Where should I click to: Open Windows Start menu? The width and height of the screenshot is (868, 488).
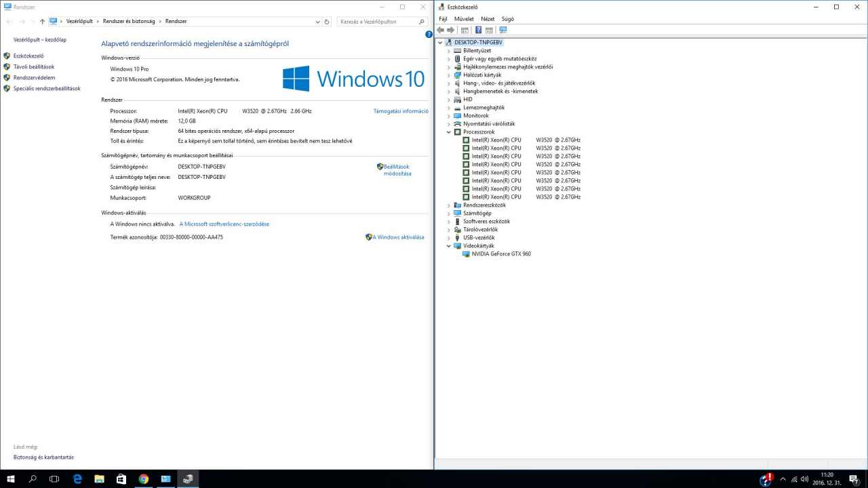tap(11, 479)
